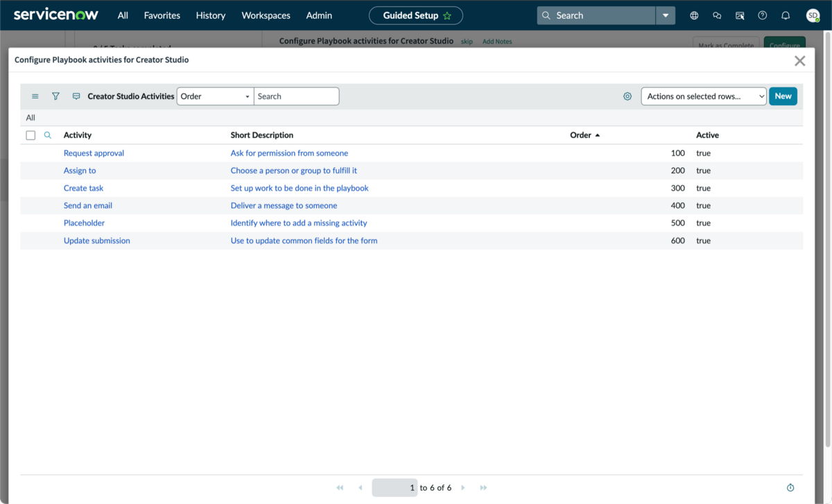Show notifications bell icon

tap(786, 15)
